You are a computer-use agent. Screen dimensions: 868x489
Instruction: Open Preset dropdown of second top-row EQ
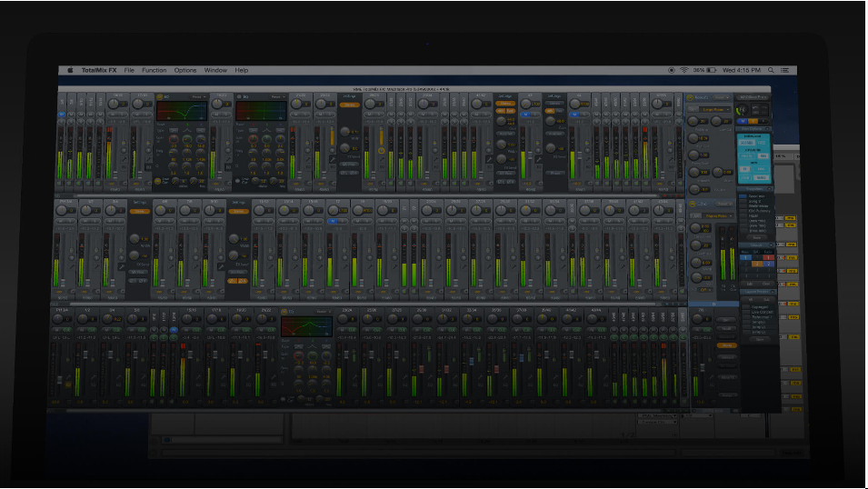[277, 97]
